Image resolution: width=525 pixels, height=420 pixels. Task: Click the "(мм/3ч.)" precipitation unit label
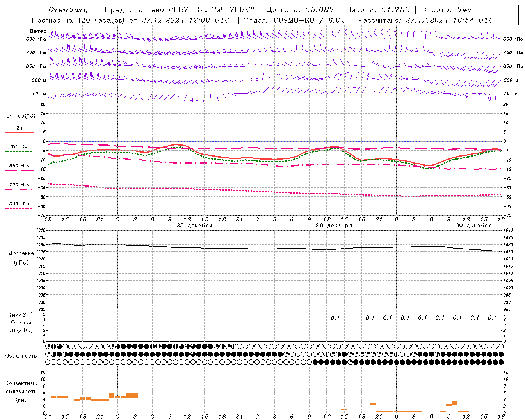click(21, 315)
